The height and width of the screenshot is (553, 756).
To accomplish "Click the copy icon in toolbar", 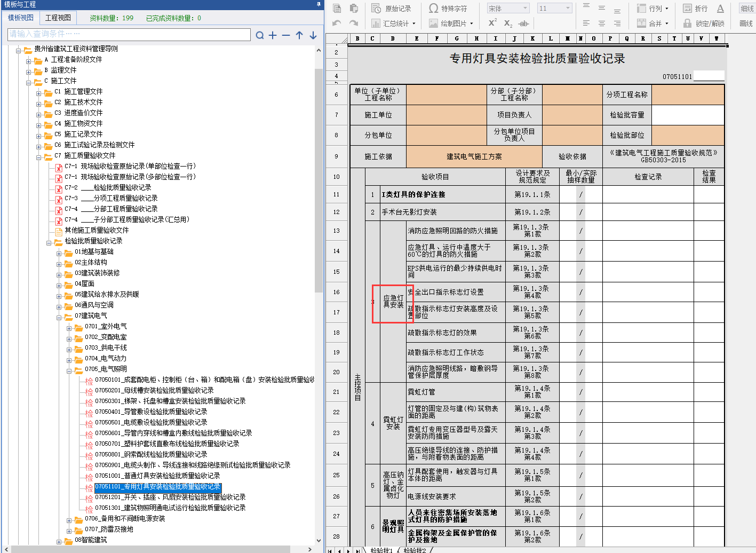I will coord(337,8).
